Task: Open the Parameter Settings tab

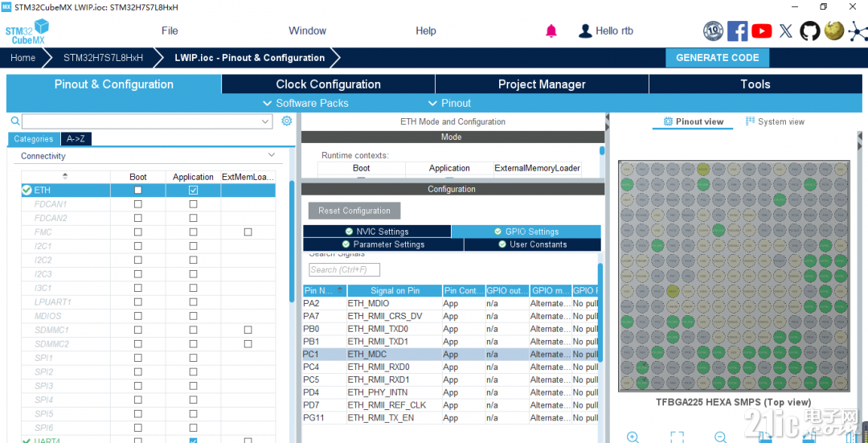Action: point(383,244)
